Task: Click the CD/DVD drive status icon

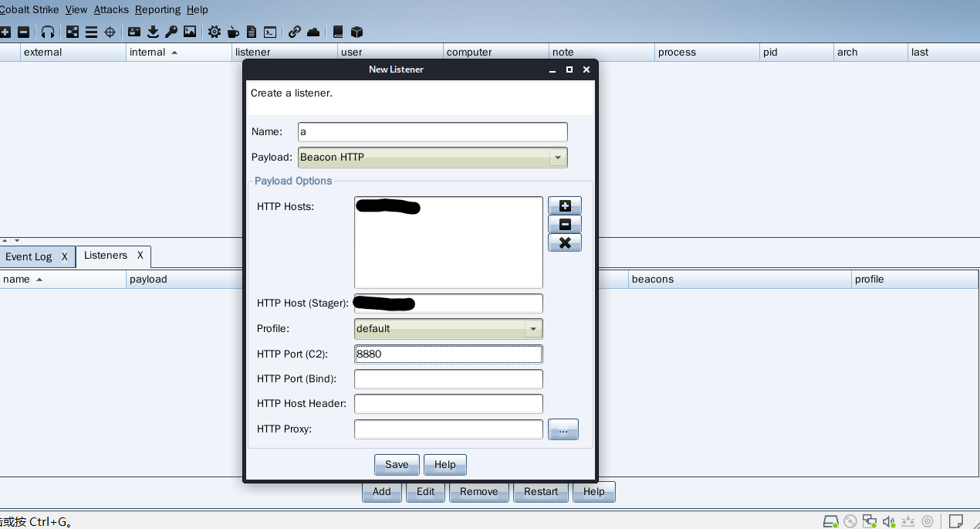Action: coord(850,521)
